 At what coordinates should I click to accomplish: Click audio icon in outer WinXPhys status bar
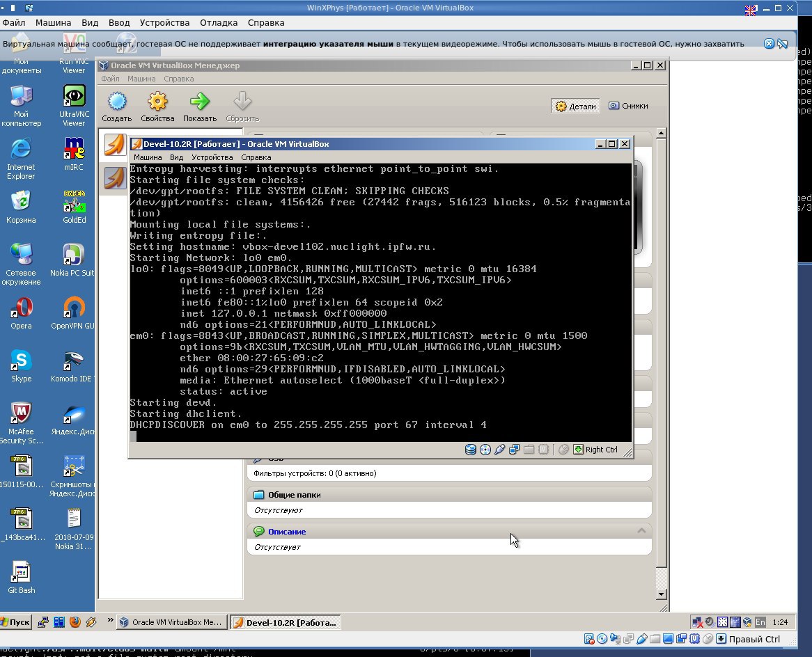pyautogui.click(x=615, y=639)
